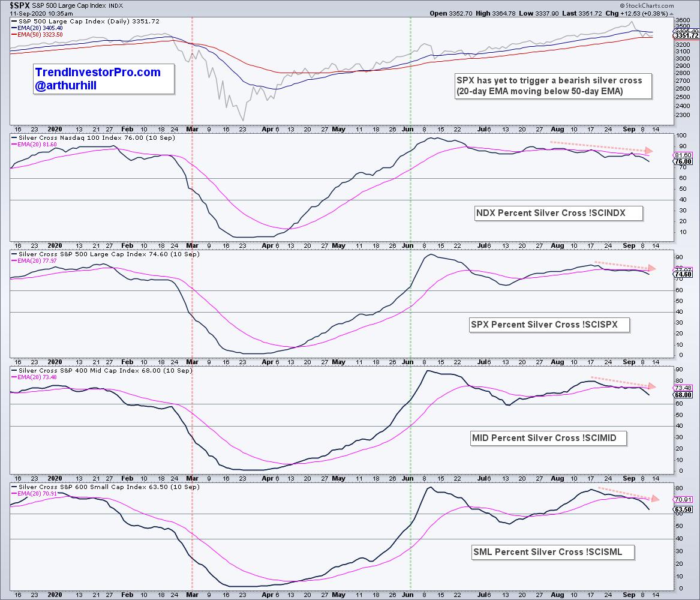Screen dimensions: 700x600
Task: Click the 68.00 value tag in the Mid Cap panel
Action: [683, 395]
